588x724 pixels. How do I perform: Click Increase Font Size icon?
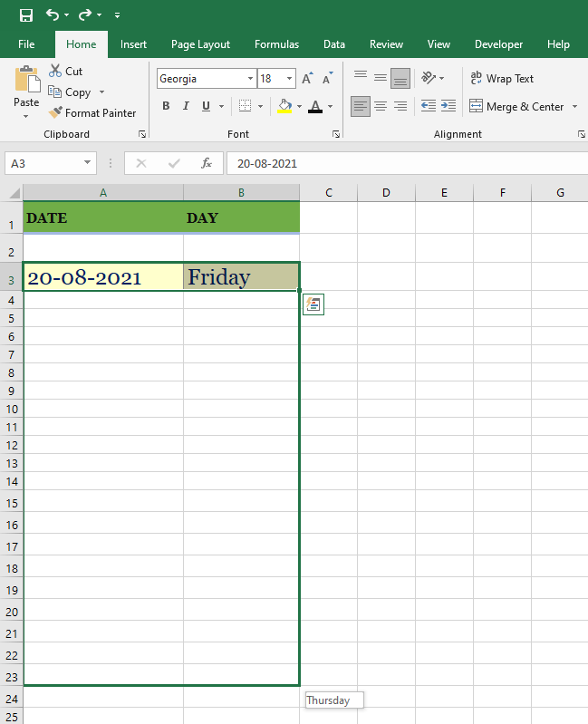[x=307, y=79]
